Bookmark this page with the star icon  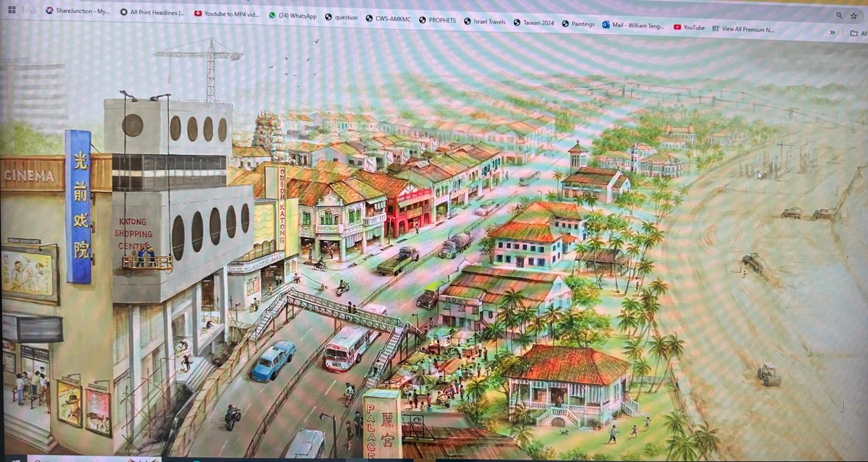point(854,16)
